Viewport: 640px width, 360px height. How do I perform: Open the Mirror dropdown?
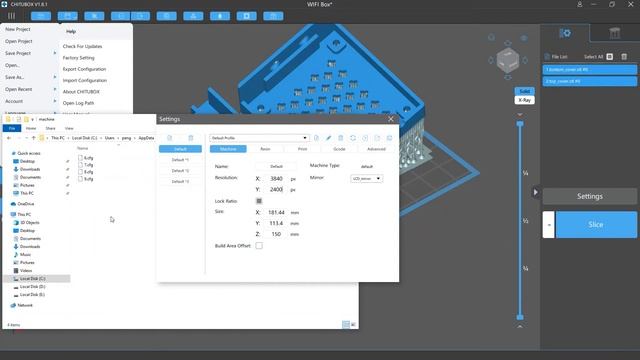367,179
